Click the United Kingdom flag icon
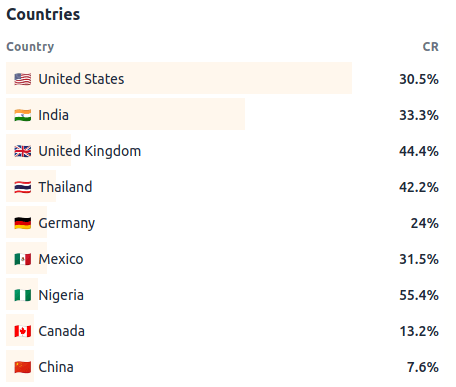The width and height of the screenshot is (456, 387). coord(23,151)
